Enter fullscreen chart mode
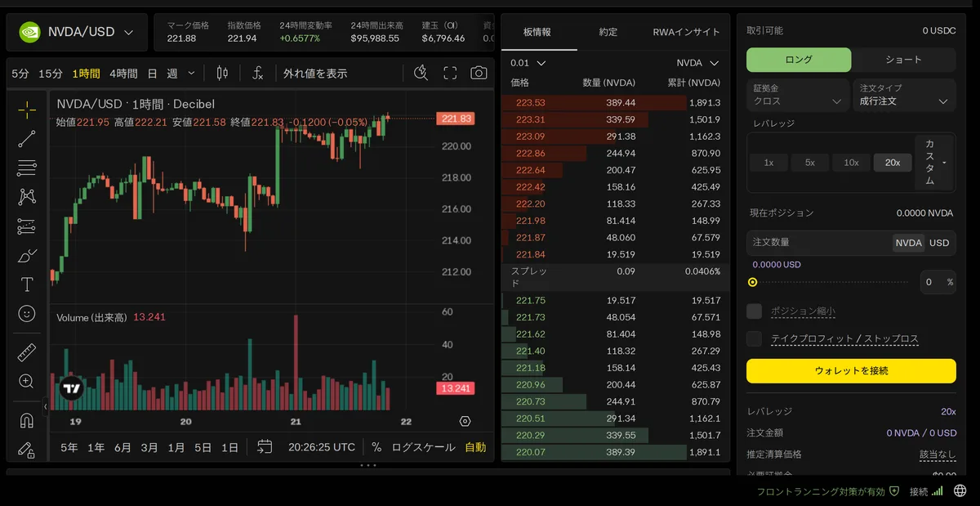980x506 pixels. point(450,73)
